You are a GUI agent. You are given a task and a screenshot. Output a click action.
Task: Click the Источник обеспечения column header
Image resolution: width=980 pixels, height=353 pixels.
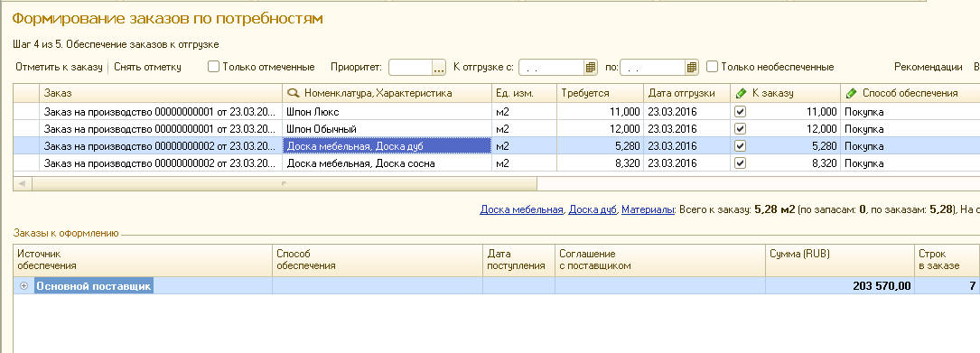click(x=143, y=260)
